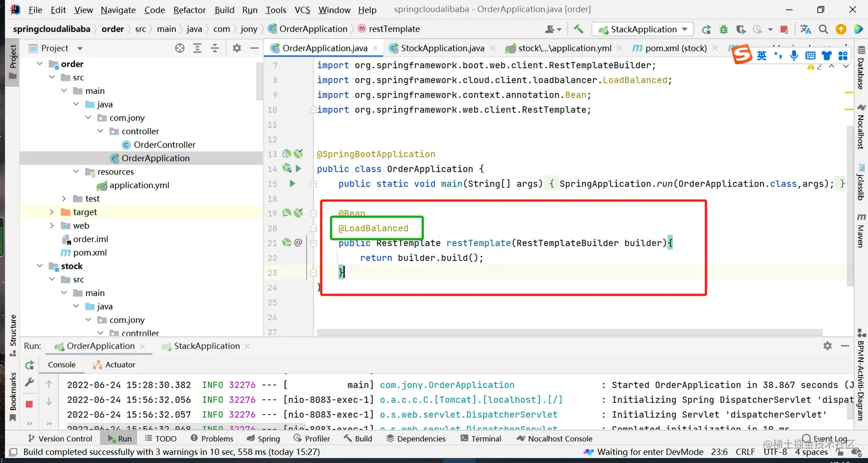The height and width of the screenshot is (463, 868).
Task: Expand the target folder
Action: (52, 212)
